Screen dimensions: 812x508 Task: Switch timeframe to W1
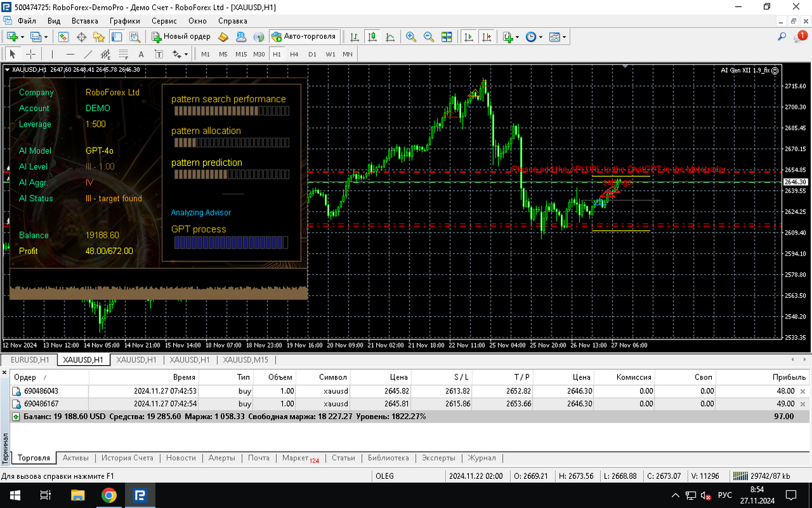tap(330, 54)
